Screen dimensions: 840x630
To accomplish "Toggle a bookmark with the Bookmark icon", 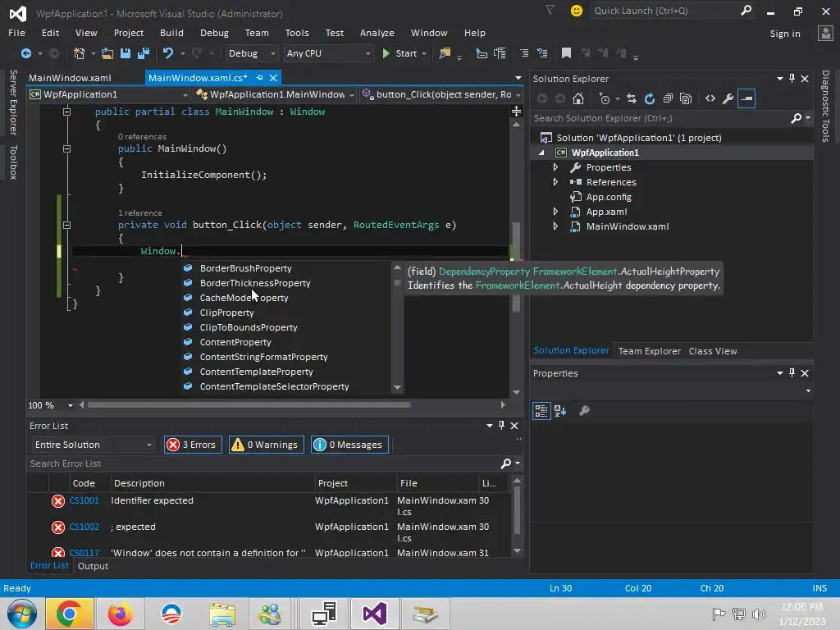I will [566, 53].
